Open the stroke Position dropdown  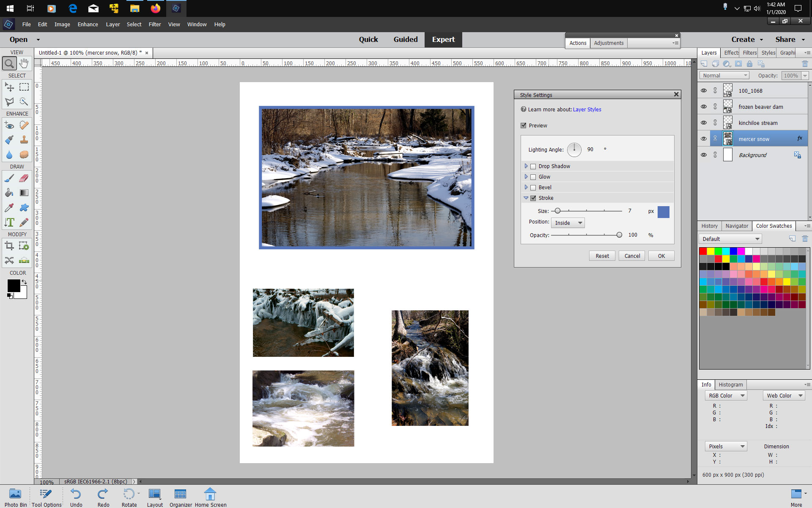tap(568, 223)
